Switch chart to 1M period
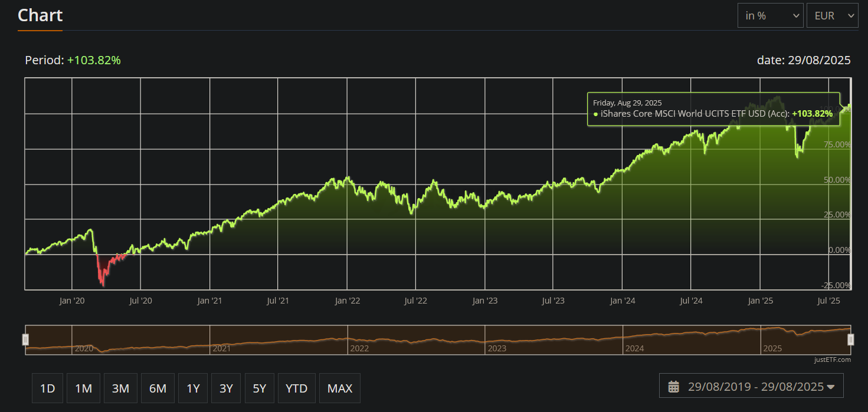 (x=83, y=388)
